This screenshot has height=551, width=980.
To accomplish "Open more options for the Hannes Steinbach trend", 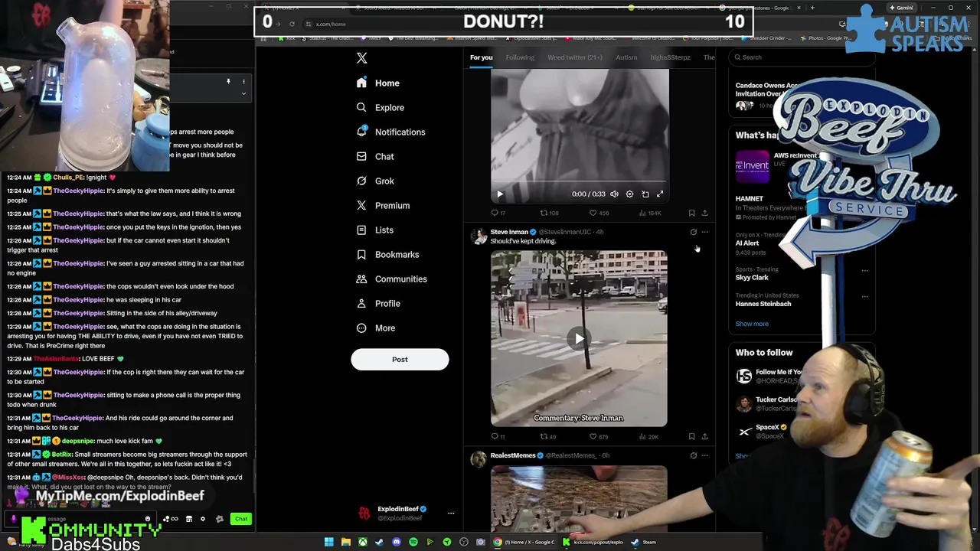I will (x=864, y=296).
